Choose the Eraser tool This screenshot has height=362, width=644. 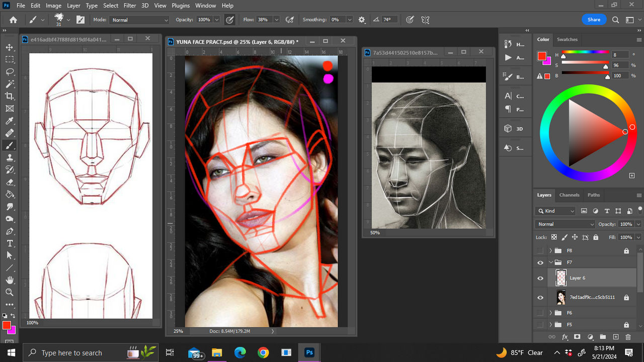pyautogui.click(x=10, y=182)
